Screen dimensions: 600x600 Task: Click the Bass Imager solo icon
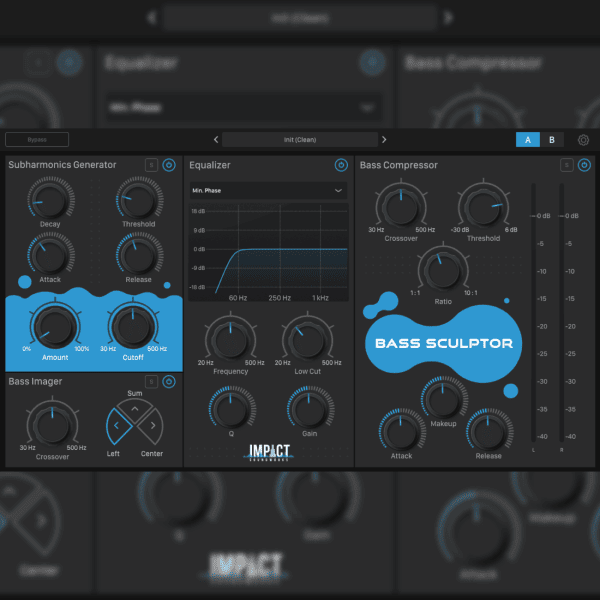click(150, 381)
